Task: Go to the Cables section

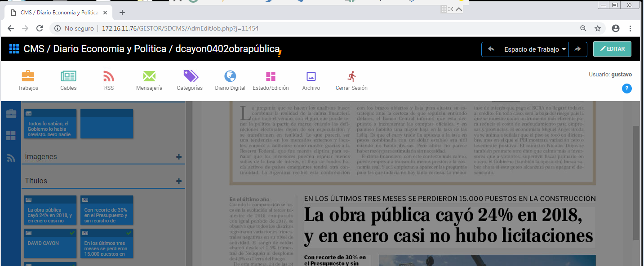Action: [68, 81]
